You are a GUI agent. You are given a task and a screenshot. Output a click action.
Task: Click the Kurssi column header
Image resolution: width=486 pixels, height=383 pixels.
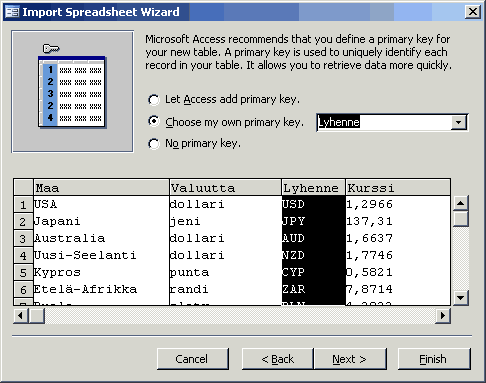[398, 188]
